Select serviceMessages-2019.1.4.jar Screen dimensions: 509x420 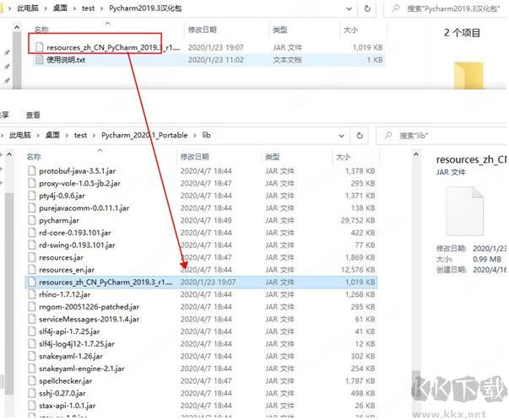pos(89,320)
